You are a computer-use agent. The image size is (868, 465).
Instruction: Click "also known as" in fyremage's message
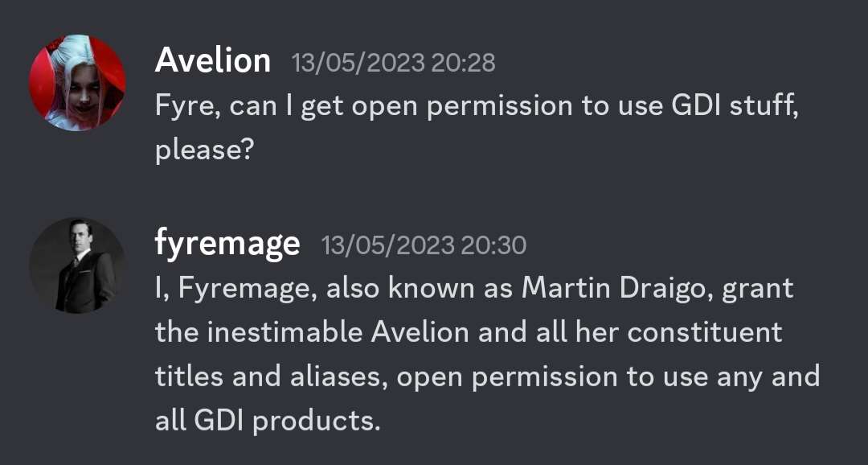420,288
